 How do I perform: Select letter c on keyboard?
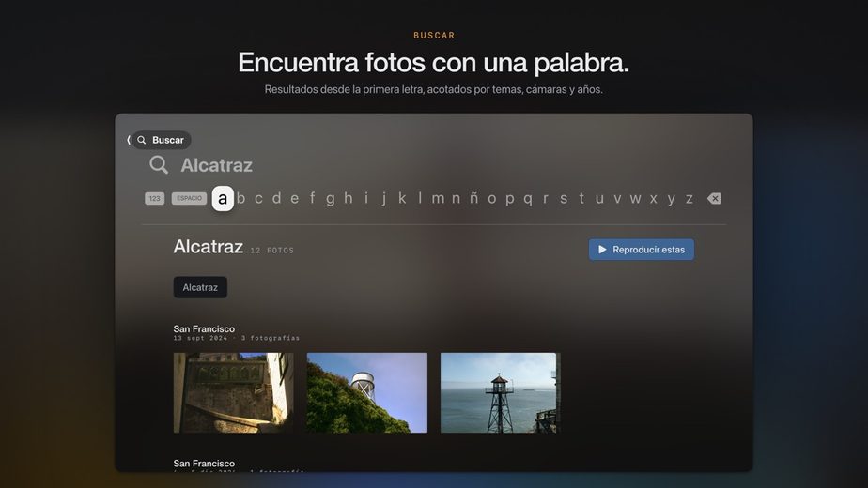(x=258, y=198)
